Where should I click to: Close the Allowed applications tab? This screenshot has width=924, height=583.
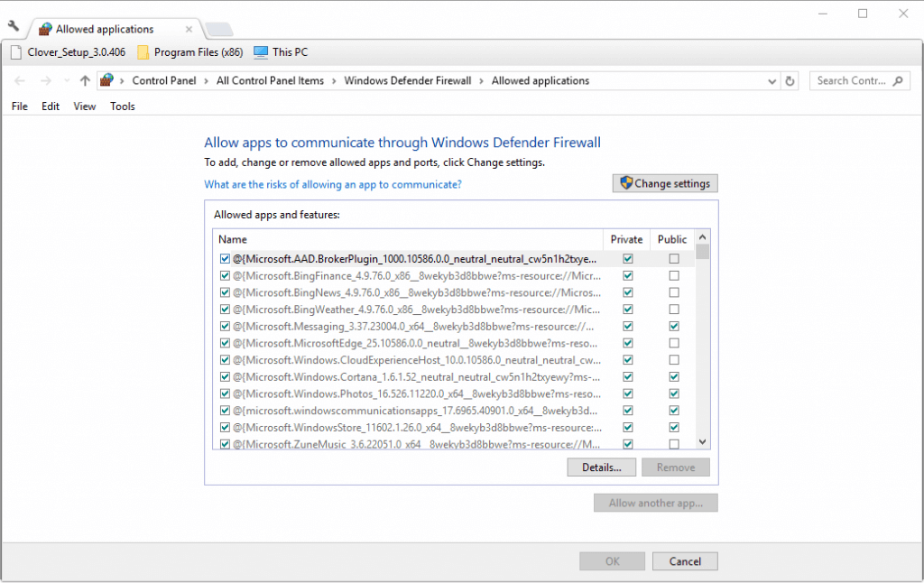(x=189, y=29)
